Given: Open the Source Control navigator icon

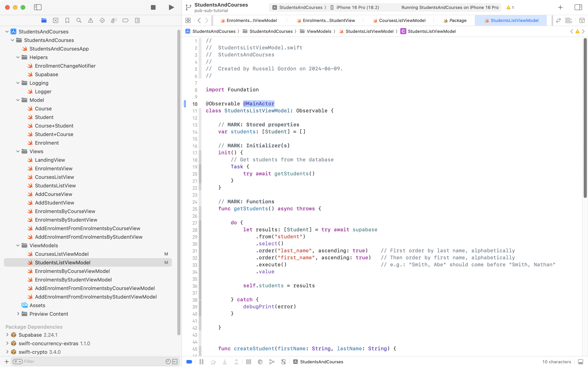Looking at the screenshot, I should [x=56, y=20].
